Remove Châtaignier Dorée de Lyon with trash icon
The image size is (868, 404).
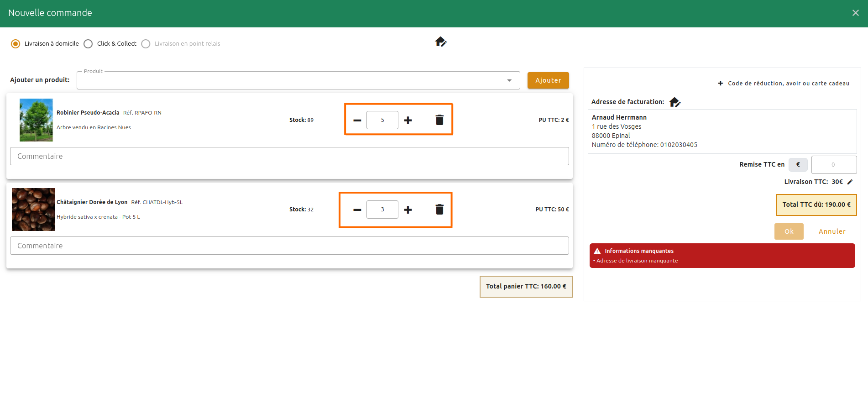point(439,210)
